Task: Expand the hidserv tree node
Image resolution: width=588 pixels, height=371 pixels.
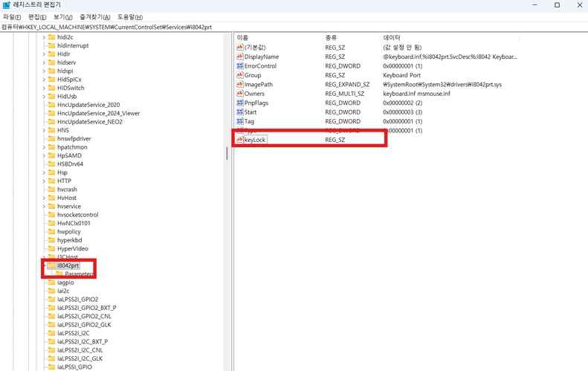Action: (44, 62)
